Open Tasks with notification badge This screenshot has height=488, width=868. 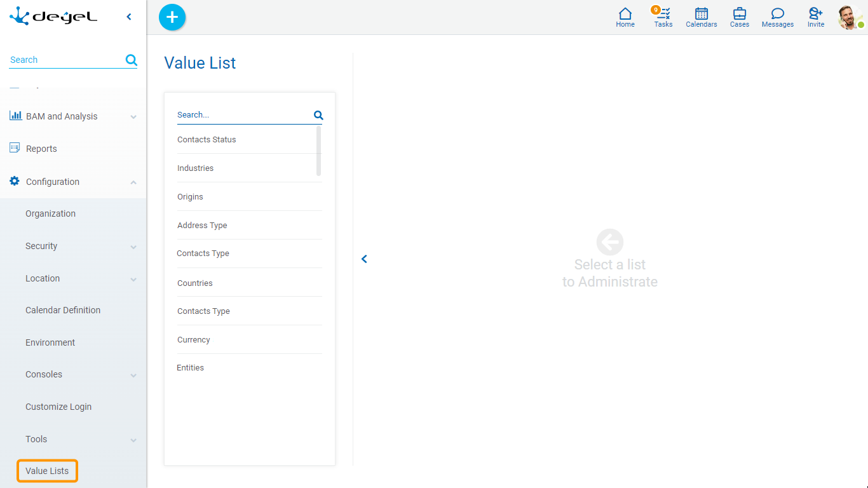point(663,17)
